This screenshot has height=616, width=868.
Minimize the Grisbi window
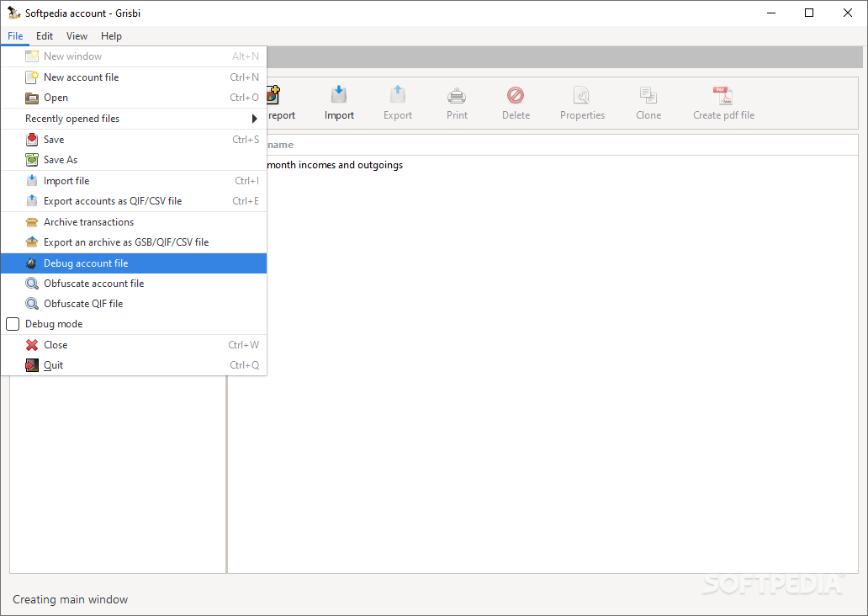click(771, 13)
